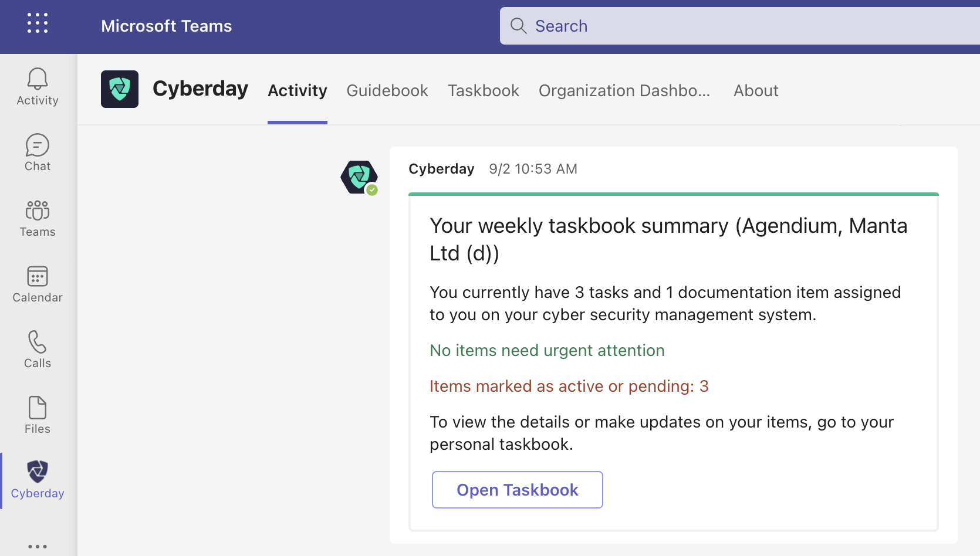Image resolution: width=980 pixels, height=556 pixels.
Task: Open the app launcher grid
Action: pos(38,23)
